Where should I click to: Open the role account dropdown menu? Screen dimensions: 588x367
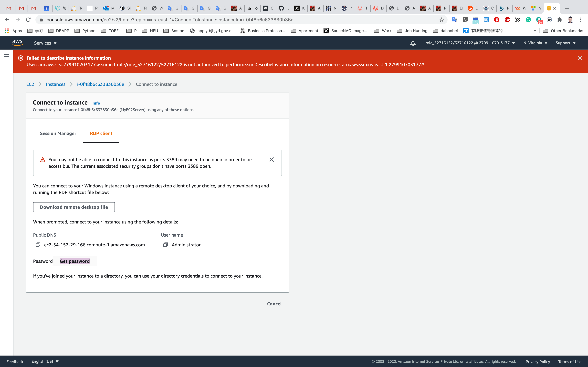coord(470,43)
